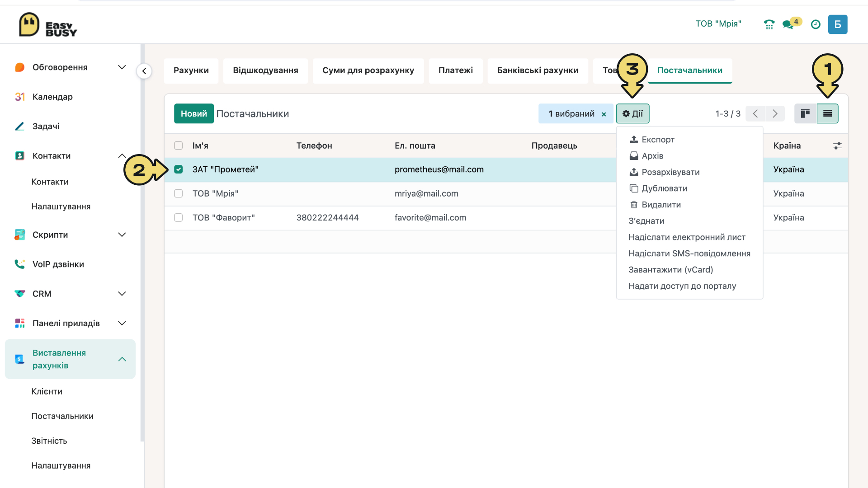
Task: Click the Новий button
Action: (x=194, y=114)
